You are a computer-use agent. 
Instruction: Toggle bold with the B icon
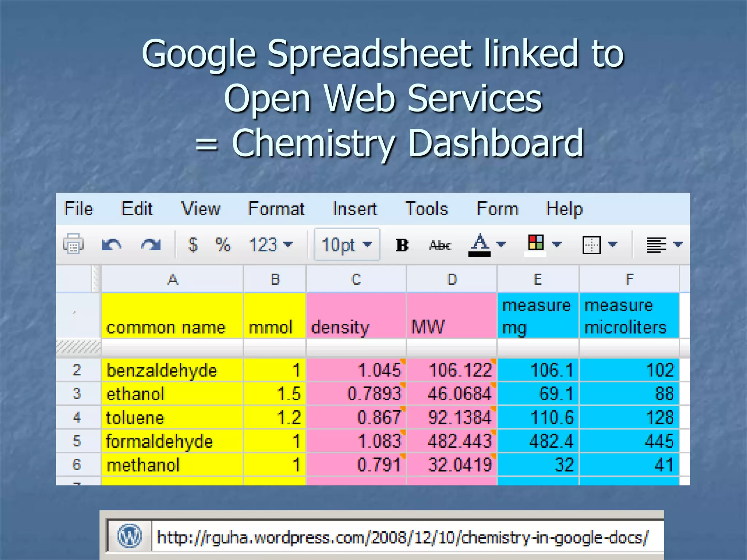(402, 245)
